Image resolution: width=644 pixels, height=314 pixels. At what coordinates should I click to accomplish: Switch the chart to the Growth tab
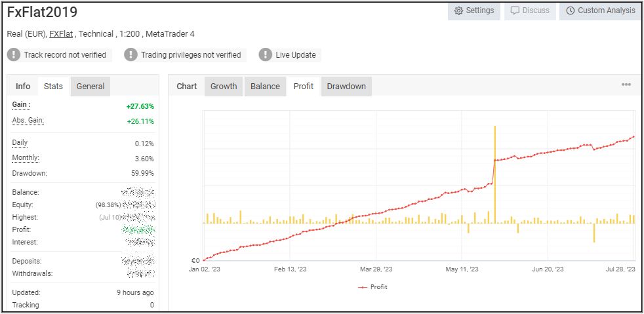pos(224,86)
